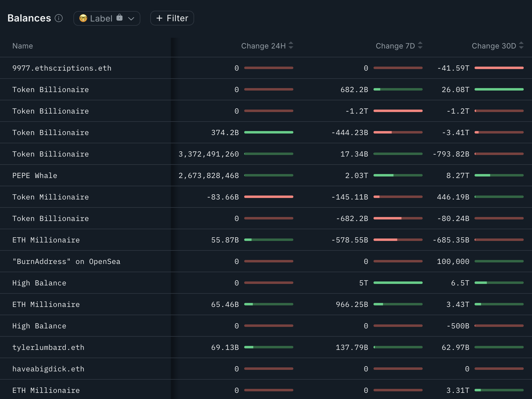Viewport: 532px width, 399px height.
Task: Click the 5T value in High Balance row
Action: [363, 283]
